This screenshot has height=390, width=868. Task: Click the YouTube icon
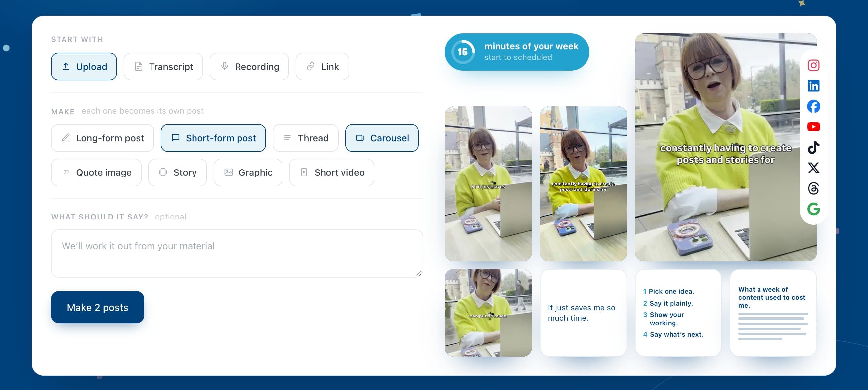(x=813, y=127)
